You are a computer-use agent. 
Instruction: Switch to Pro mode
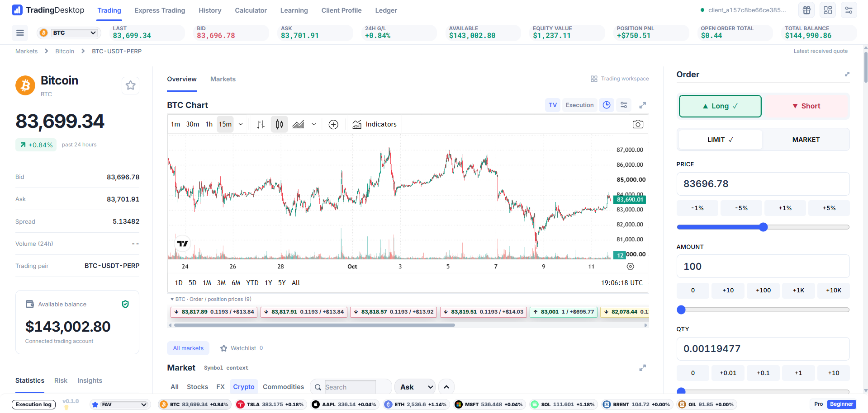click(819, 404)
